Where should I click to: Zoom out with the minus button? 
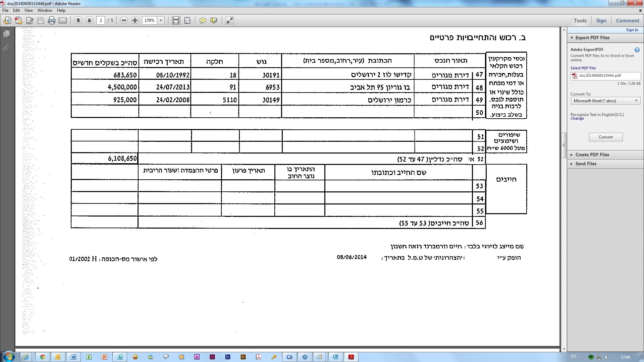click(124, 20)
